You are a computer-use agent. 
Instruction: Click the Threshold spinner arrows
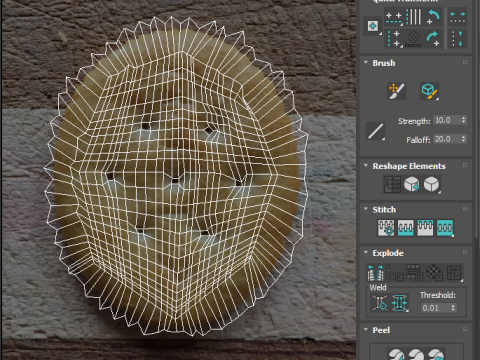(453, 308)
